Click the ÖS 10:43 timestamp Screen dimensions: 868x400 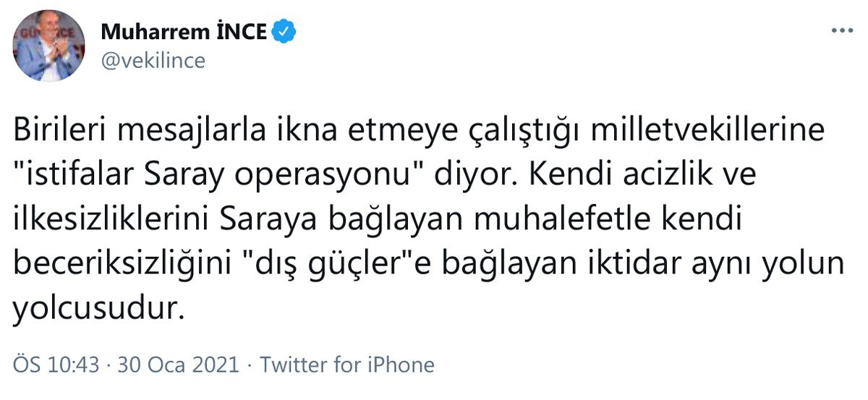tap(55, 365)
